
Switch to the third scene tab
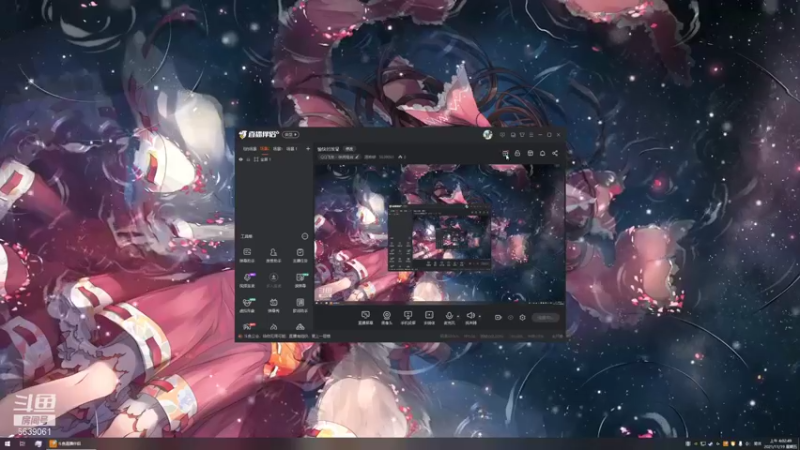[x=277, y=148]
